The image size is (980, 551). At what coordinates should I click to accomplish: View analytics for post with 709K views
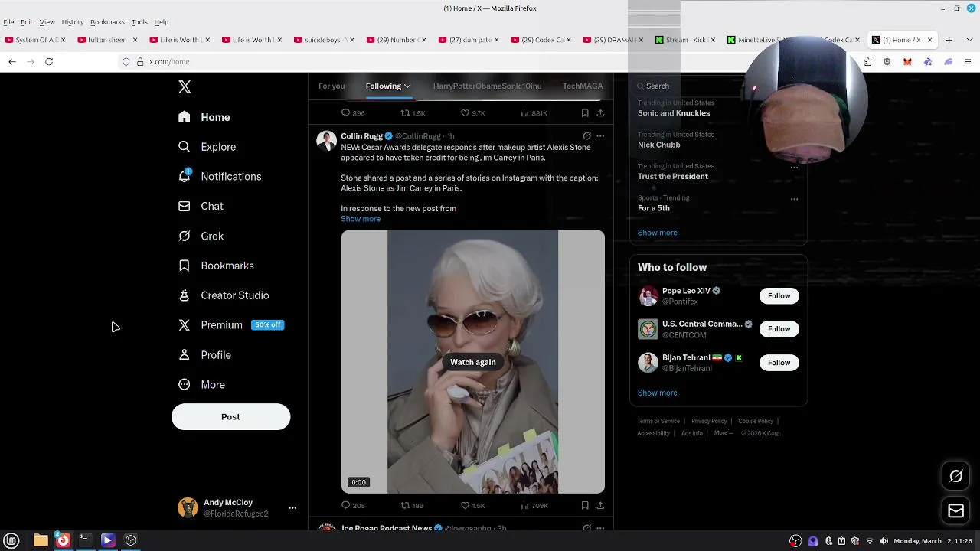pos(534,506)
